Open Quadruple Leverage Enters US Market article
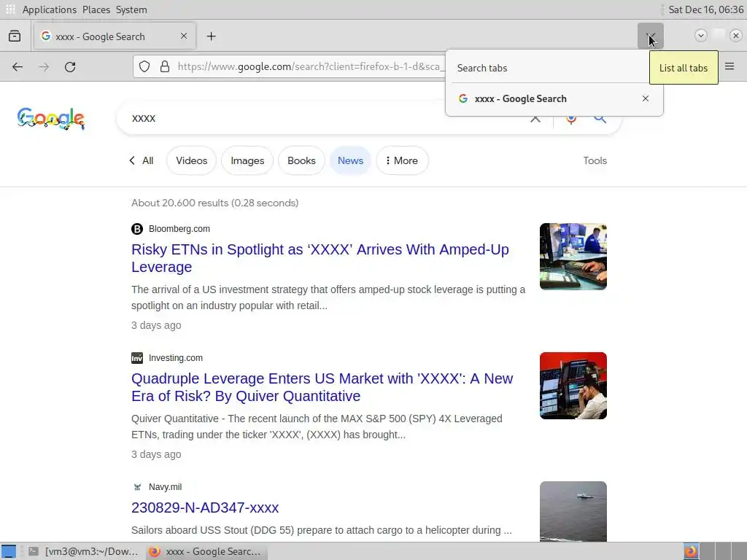This screenshot has height=560, width=747. coord(322,387)
